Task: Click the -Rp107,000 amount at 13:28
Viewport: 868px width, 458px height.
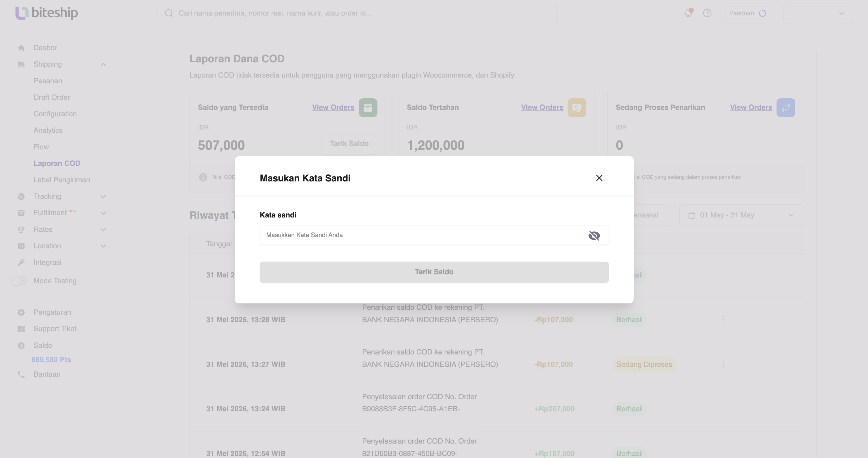Action: (553, 320)
